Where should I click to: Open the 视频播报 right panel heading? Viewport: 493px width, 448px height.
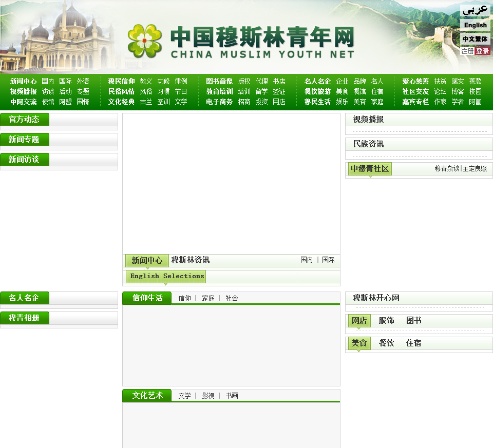tap(368, 120)
